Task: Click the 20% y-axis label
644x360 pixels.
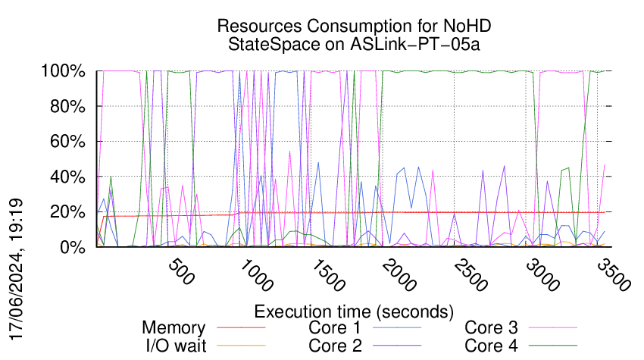Action: click(67, 212)
